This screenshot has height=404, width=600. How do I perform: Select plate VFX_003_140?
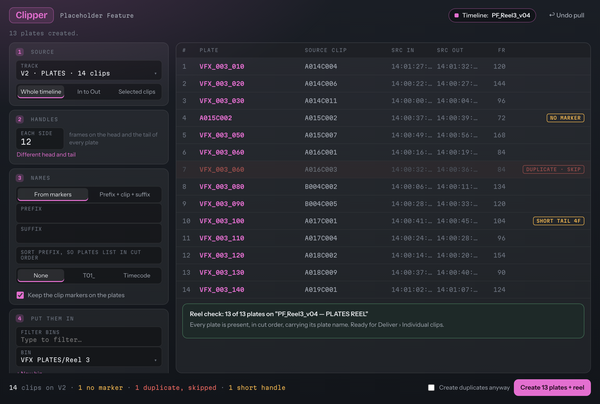point(222,290)
